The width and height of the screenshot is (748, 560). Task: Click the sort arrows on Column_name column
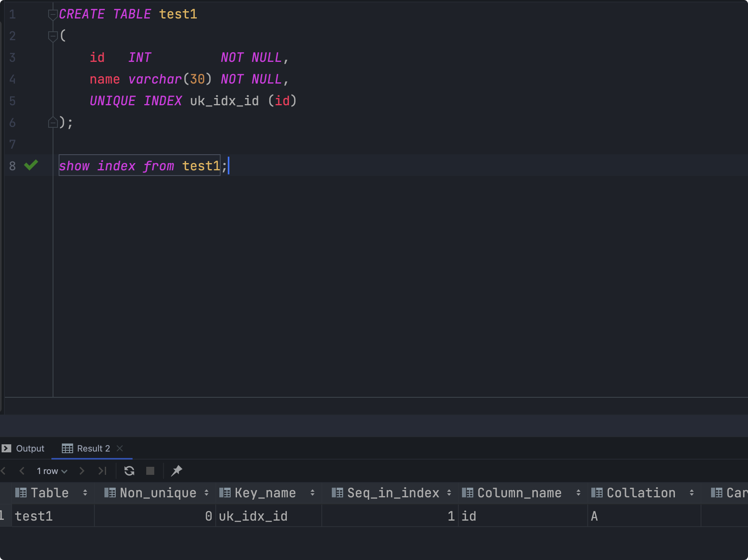point(578,493)
